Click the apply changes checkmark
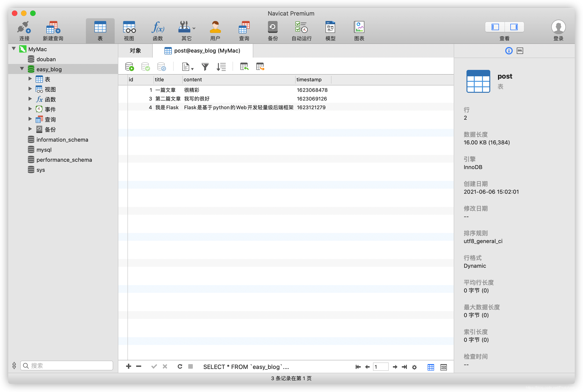This screenshot has height=392, width=583. click(x=154, y=366)
